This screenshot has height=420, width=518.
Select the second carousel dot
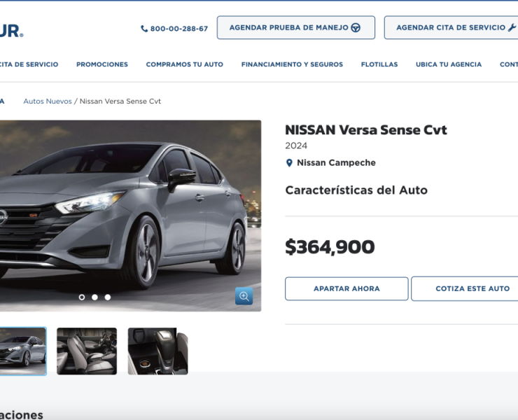tap(94, 297)
